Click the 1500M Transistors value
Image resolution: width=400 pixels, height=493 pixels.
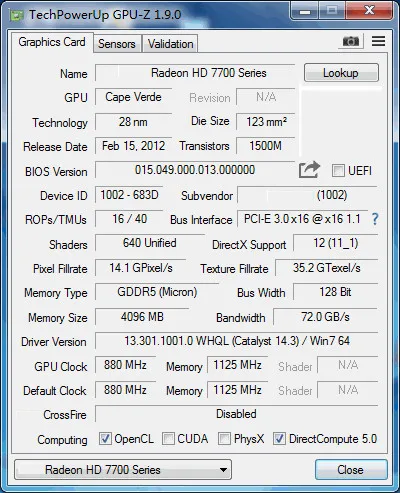266,146
